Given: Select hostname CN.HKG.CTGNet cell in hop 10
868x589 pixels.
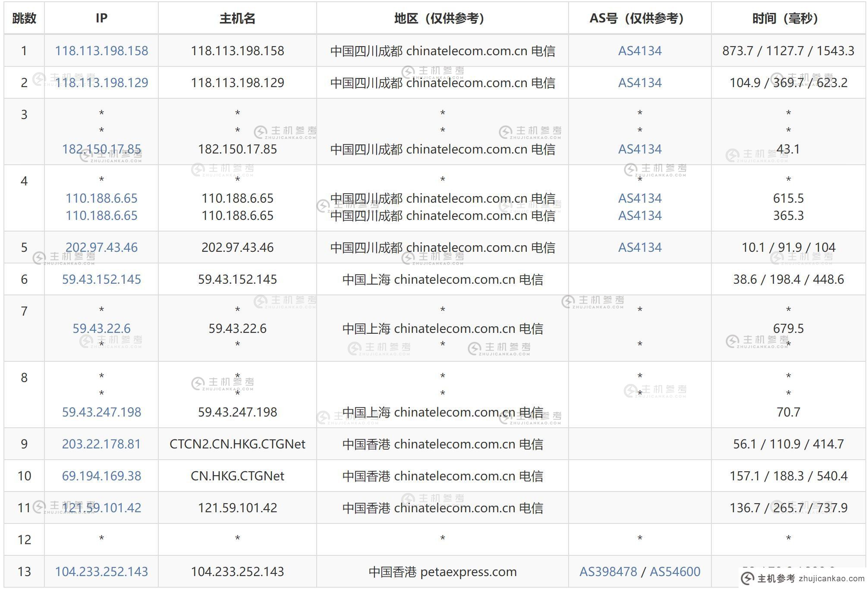Looking at the screenshot, I should click(x=237, y=476).
